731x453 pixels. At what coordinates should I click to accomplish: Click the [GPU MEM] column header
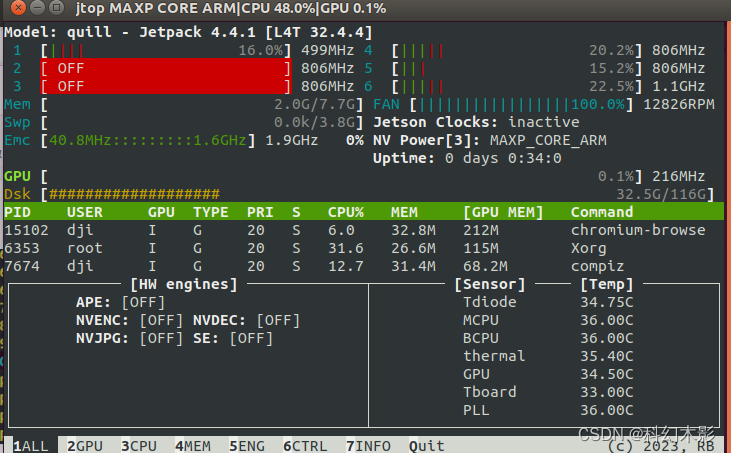point(503,212)
